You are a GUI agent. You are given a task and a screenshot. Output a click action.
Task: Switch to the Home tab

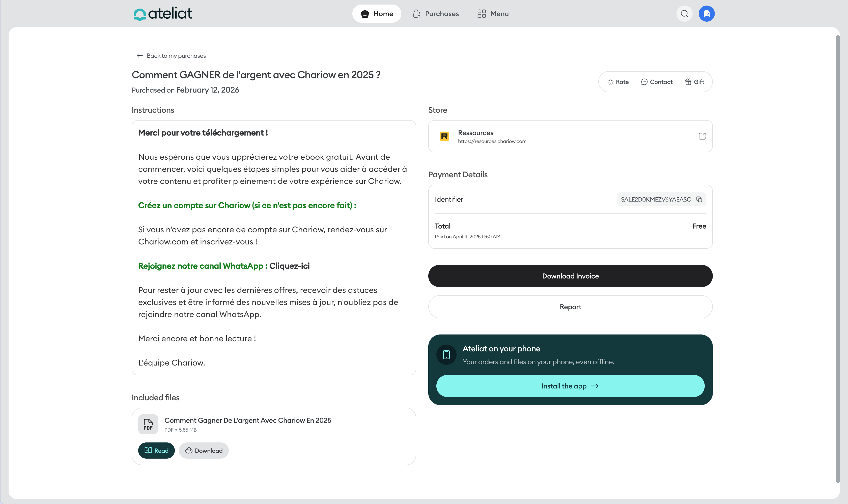pos(377,14)
